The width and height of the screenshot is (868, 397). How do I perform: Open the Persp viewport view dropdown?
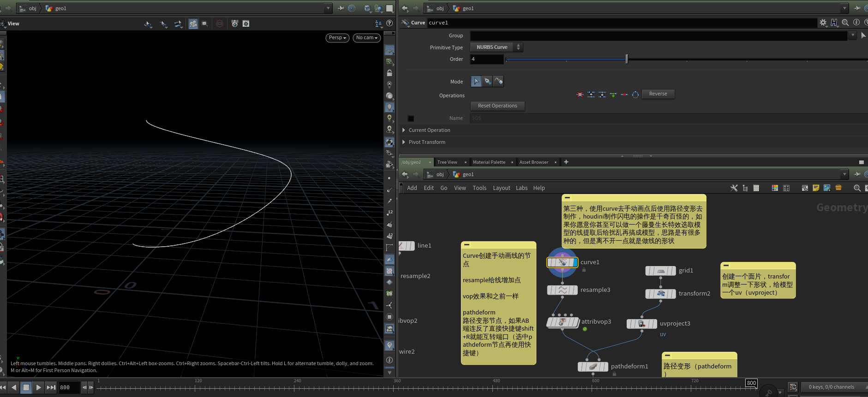coord(337,38)
